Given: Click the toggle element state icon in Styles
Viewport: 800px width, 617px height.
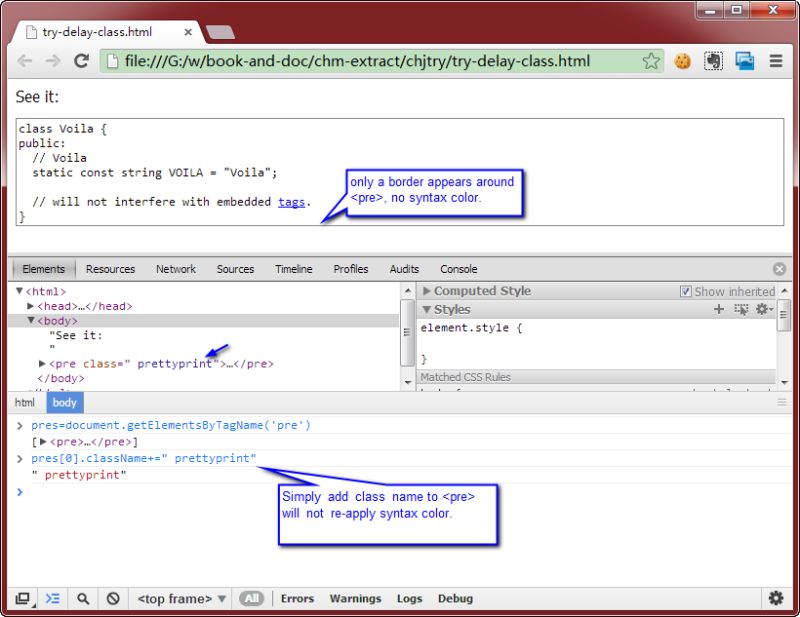Looking at the screenshot, I should [741, 309].
